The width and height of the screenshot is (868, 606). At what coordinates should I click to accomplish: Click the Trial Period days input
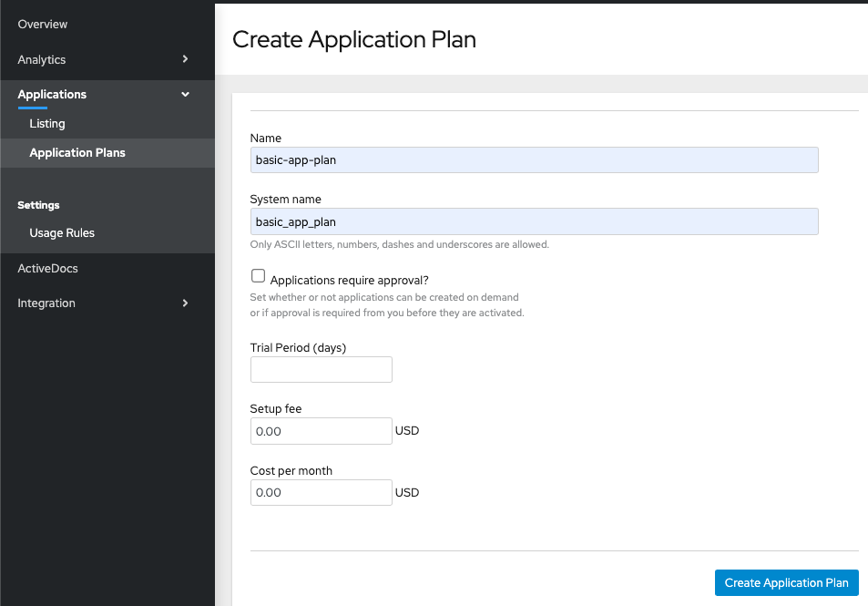pos(321,369)
